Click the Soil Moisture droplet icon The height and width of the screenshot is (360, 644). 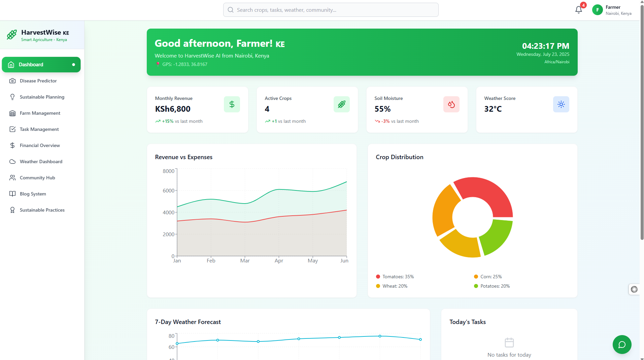[451, 104]
